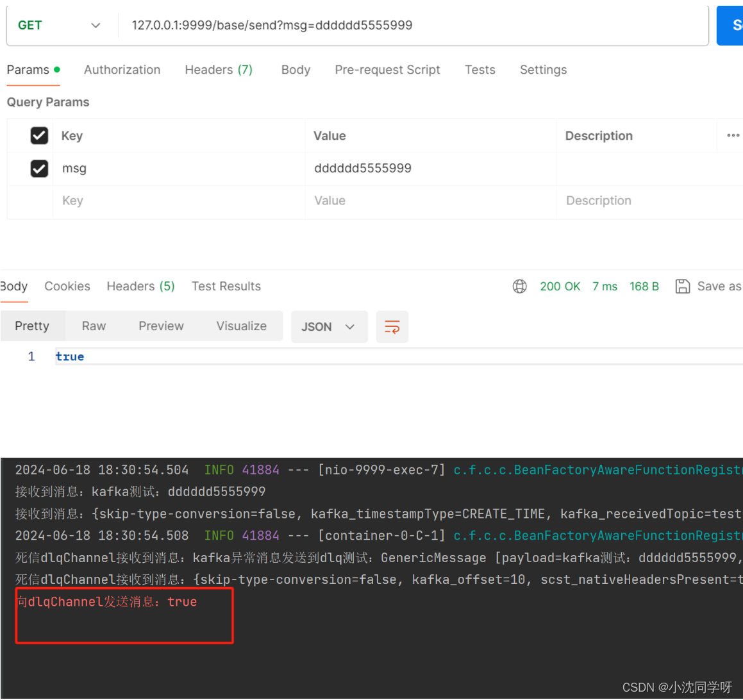View response Cookies tab
Screen dimensions: 743x700
coord(67,286)
